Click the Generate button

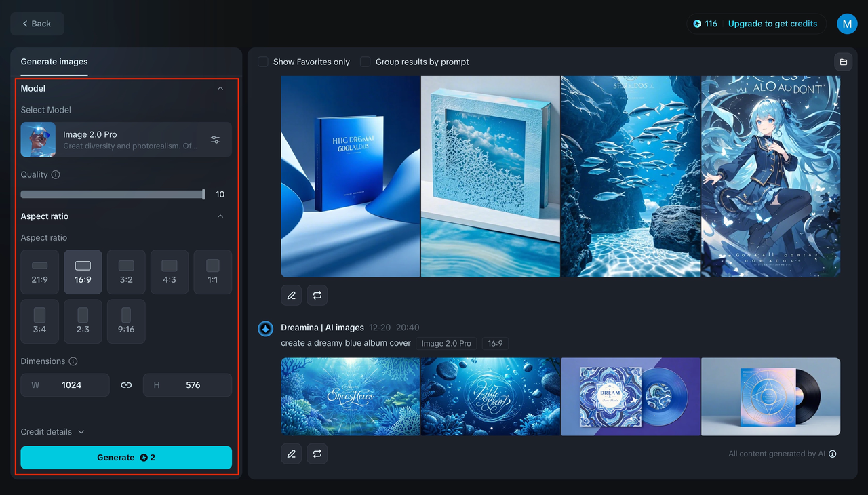coord(126,458)
